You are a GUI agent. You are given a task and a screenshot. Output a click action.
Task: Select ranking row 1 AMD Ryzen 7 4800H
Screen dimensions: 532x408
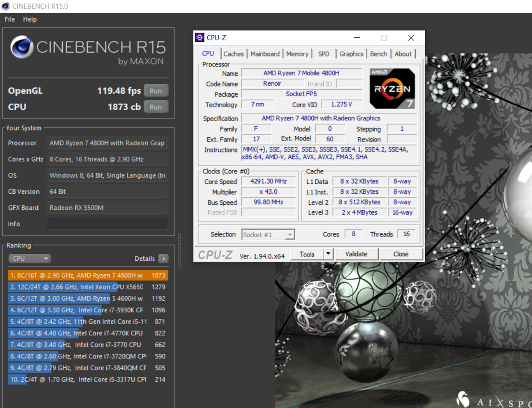point(88,275)
